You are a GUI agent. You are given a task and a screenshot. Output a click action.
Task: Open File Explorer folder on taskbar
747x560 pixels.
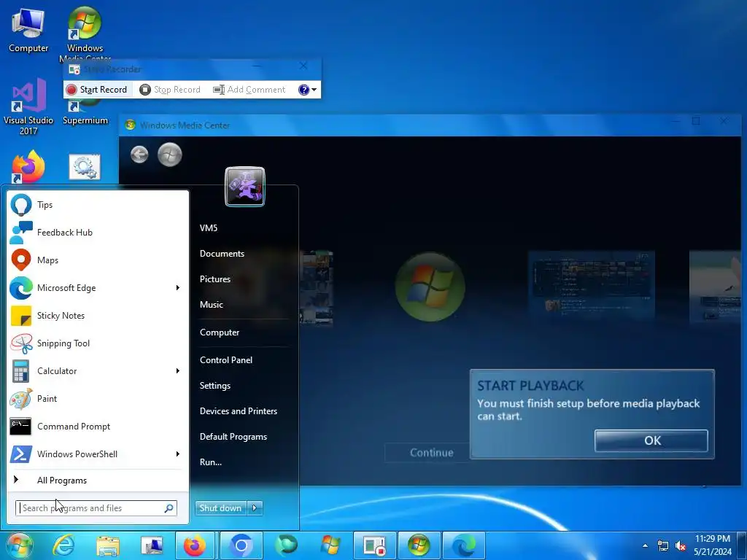click(108, 545)
